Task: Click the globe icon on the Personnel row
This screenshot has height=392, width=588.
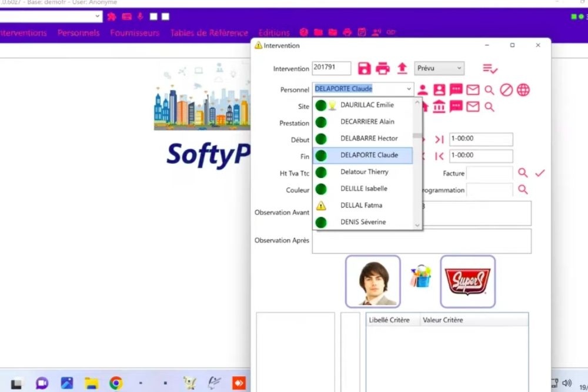Action: [523, 89]
